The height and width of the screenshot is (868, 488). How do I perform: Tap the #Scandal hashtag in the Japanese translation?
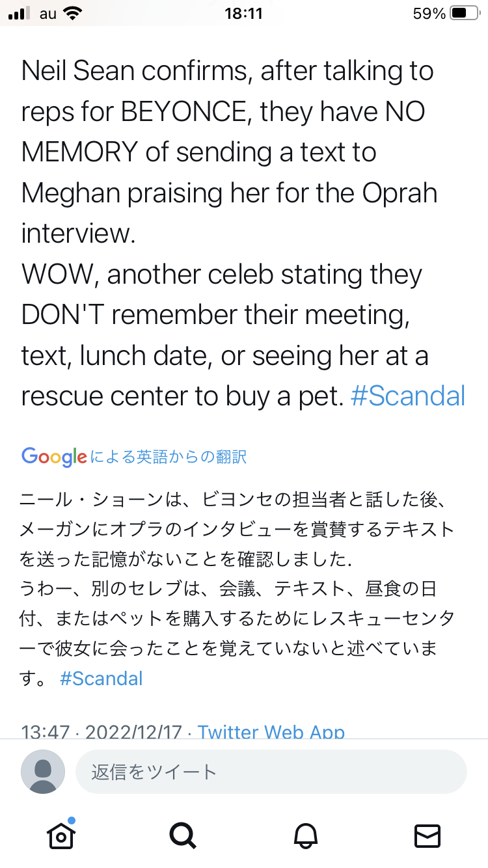[x=101, y=679]
